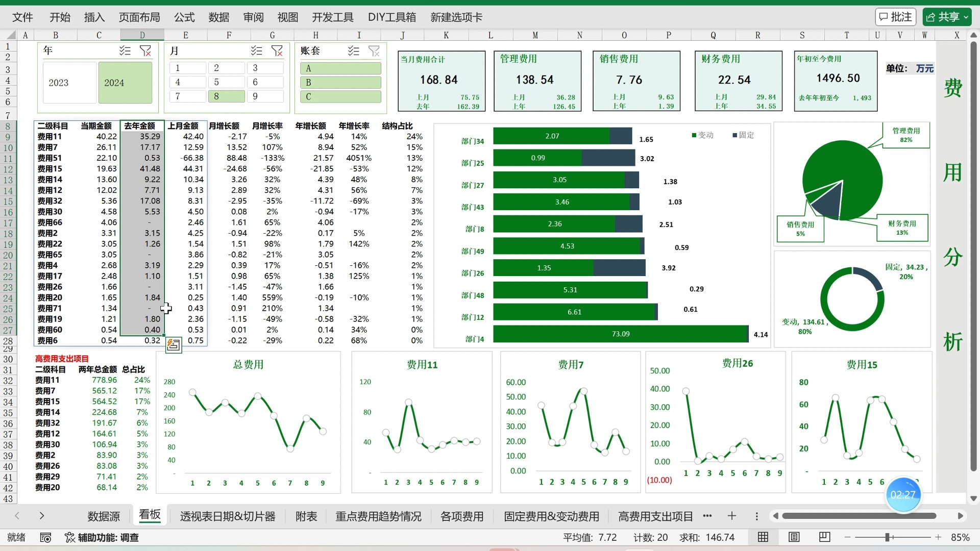980x551 pixels.
Task: Click the vertical scrollbar thumb
Action: [973, 255]
